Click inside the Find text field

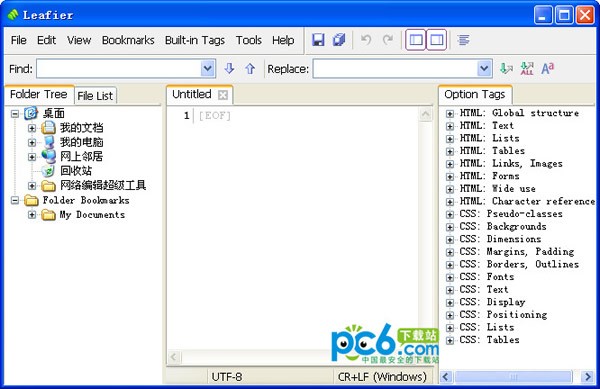coord(119,69)
